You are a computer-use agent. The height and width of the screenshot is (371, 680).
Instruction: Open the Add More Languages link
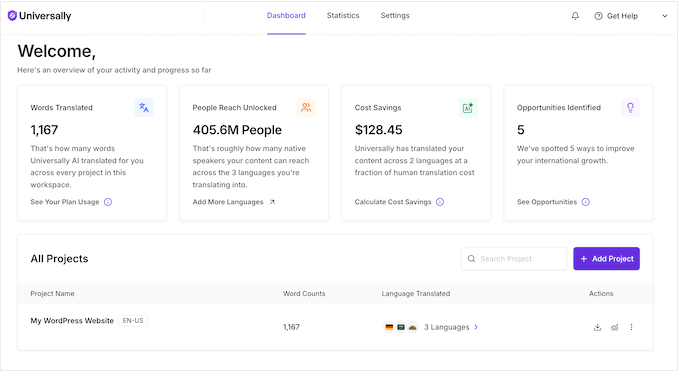click(228, 202)
